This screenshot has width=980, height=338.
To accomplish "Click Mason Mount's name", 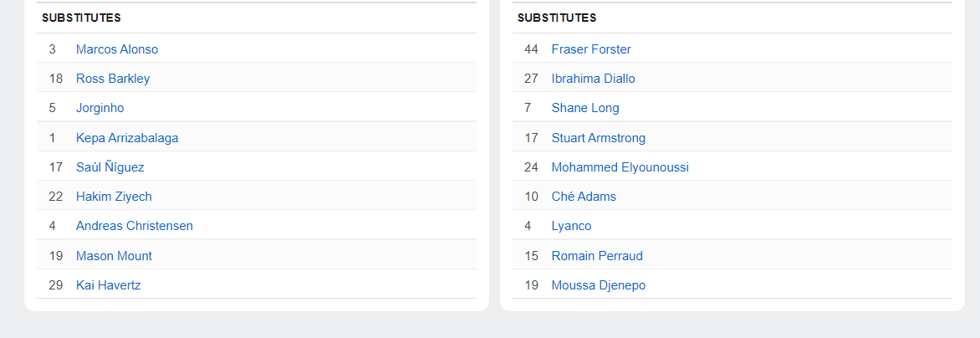I will point(114,256).
